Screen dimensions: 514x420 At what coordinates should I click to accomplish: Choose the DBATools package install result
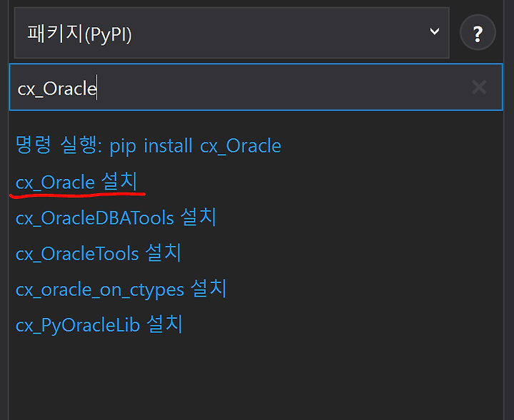pos(116,217)
